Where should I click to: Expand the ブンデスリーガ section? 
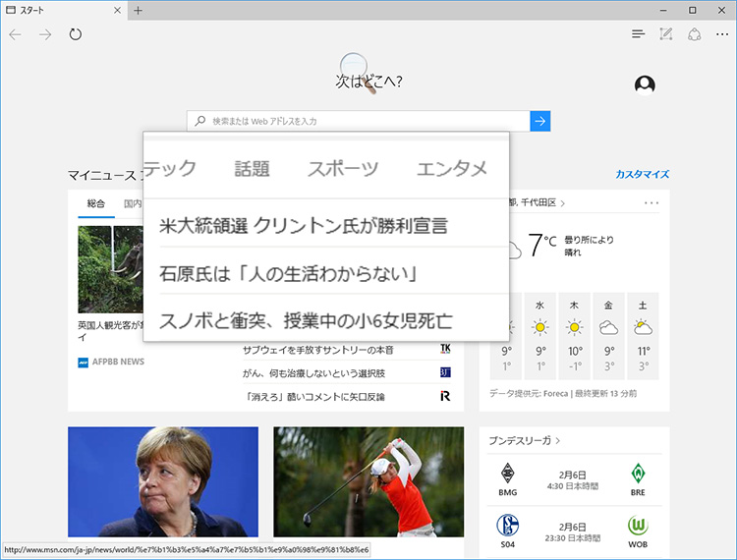click(x=558, y=441)
